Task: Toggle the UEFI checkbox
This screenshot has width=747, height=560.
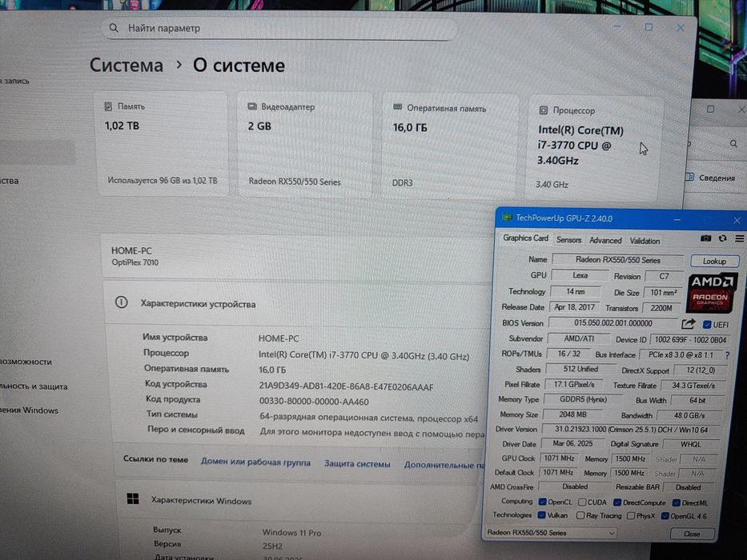Action: click(707, 325)
